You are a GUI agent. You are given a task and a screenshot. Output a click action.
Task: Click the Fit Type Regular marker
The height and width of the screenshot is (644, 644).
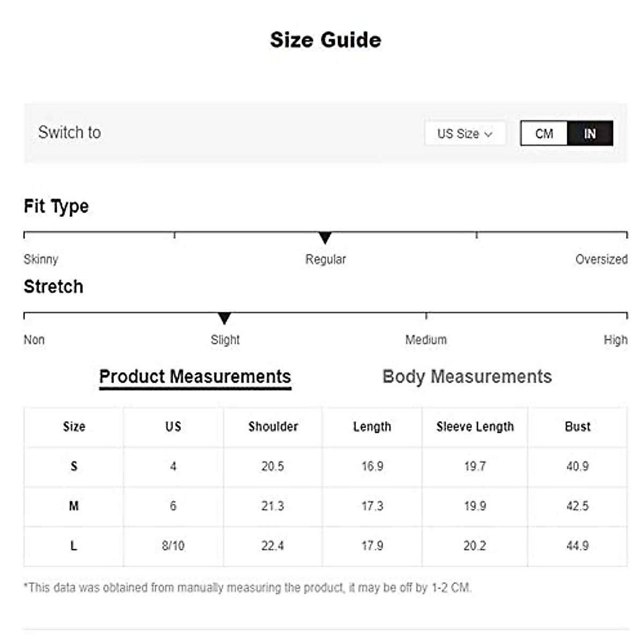click(x=325, y=237)
